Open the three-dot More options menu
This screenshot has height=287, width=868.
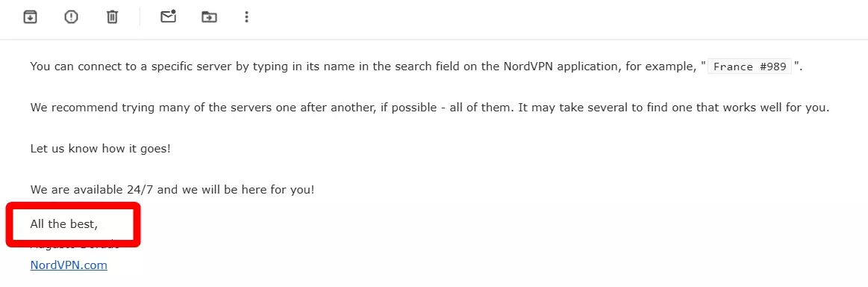[x=246, y=17]
